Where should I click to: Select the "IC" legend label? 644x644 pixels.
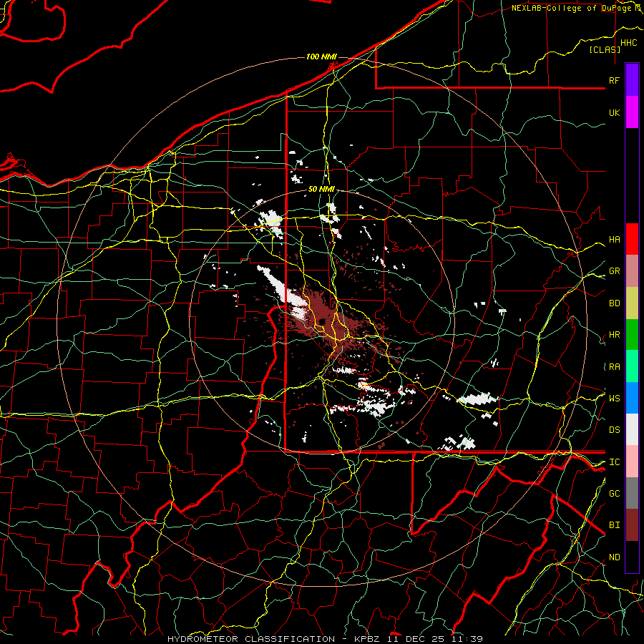click(x=614, y=462)
